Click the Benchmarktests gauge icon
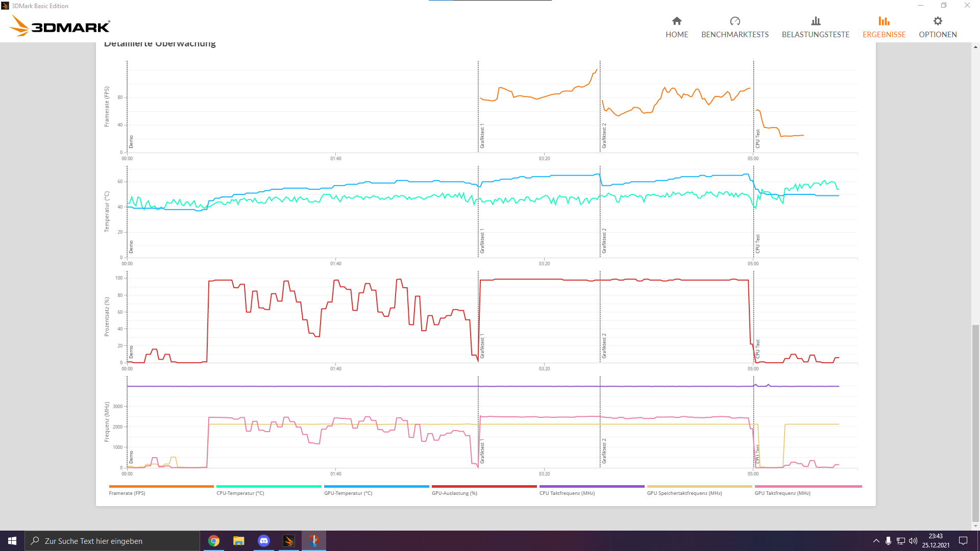The width and height of the screenshot is (980, 551). [735, 21]
